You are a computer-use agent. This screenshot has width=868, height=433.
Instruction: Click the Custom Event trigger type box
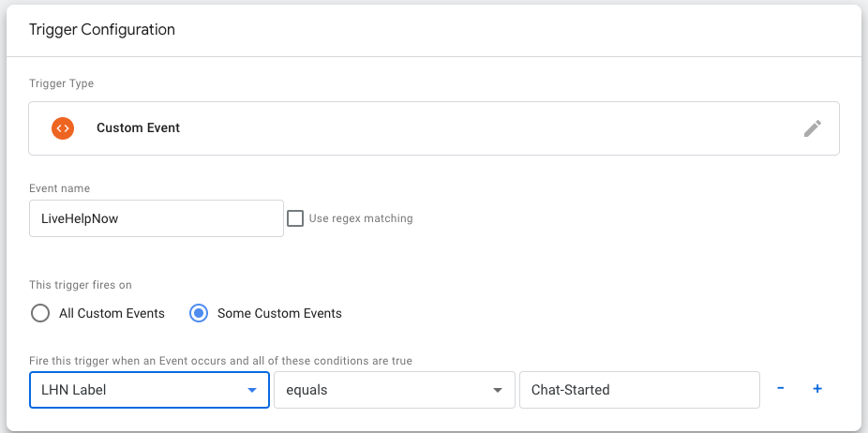434,127
